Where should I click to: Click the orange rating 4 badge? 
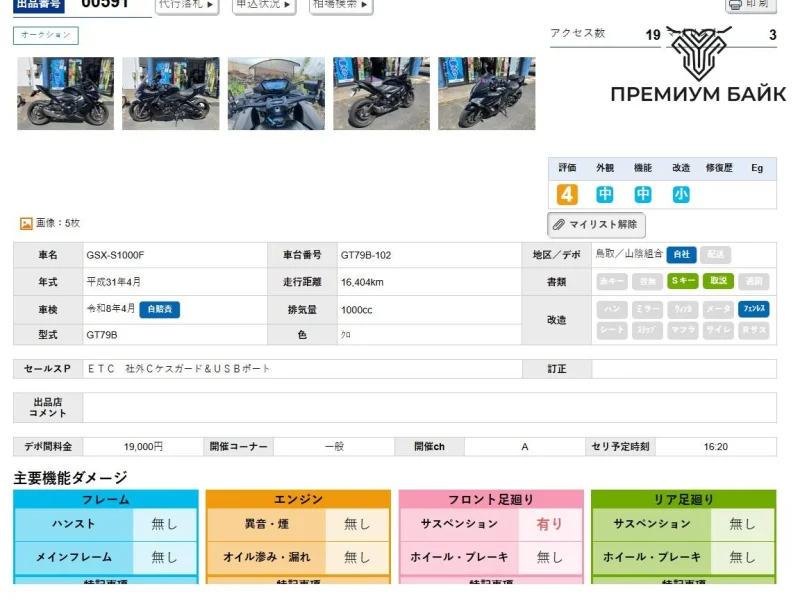pos(567,194)
